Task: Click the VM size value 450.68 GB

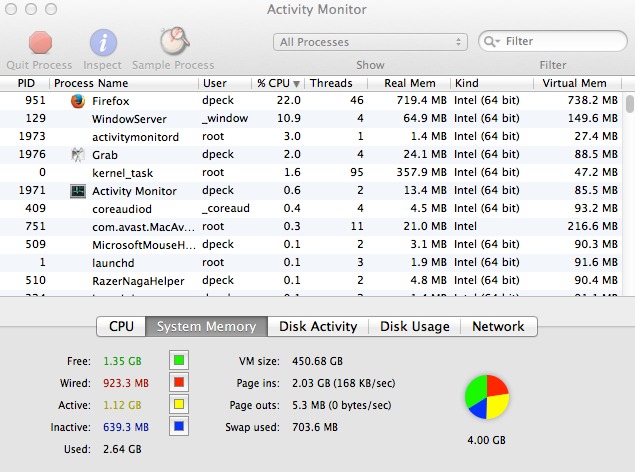Action: click(x=318, y=361)
